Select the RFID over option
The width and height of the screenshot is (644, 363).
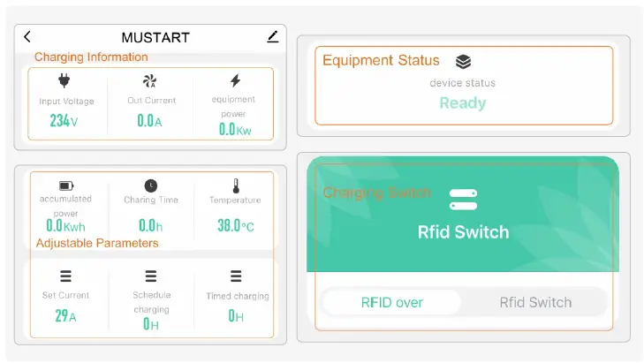pyautogui.click(x=392, y=303)
